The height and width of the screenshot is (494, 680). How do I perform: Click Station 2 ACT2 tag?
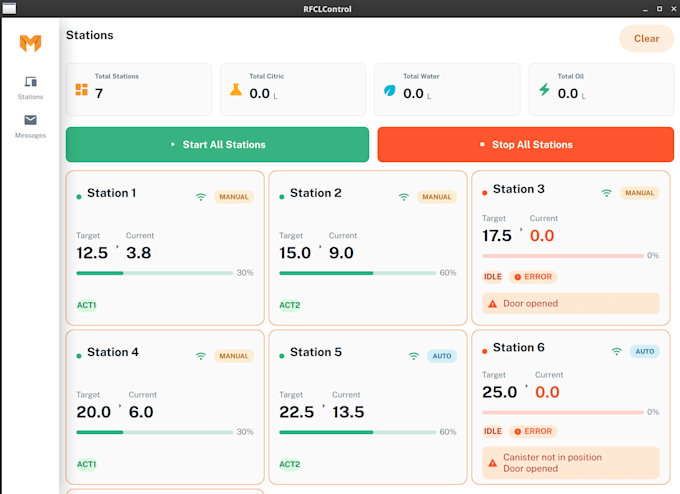(x=290, y=305)
